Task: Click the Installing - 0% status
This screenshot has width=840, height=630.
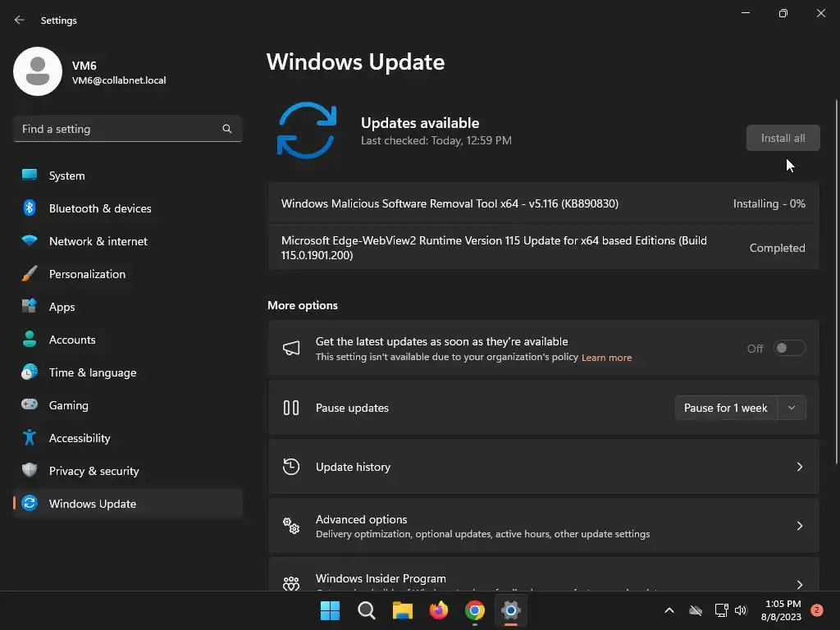Action: (x=769, y=203)
